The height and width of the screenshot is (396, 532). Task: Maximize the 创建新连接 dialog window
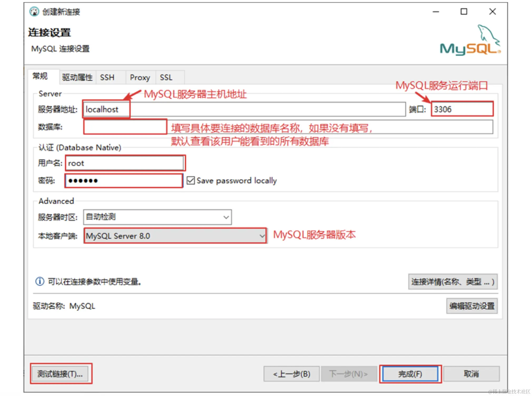click(x=464, y=12)
